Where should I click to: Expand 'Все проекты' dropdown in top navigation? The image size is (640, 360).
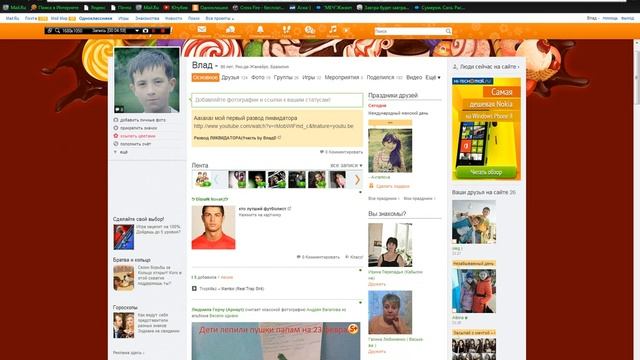(x=220, y=18)
